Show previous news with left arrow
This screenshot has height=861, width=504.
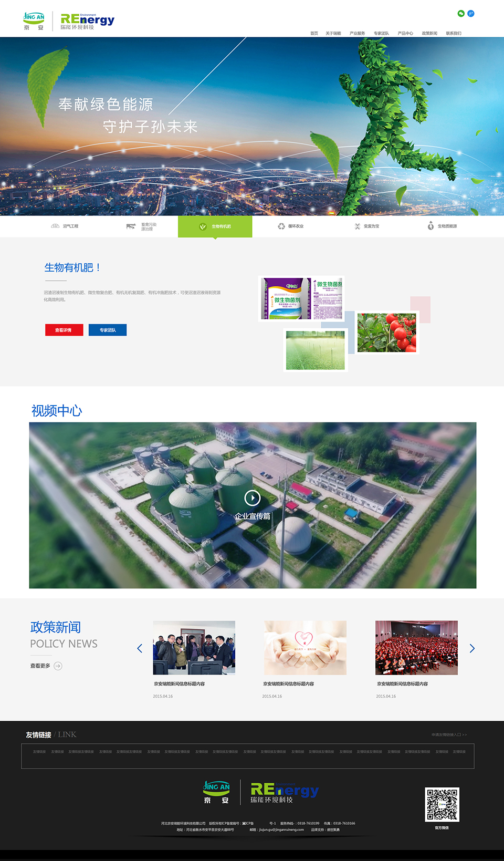click(x=140, y=648)
